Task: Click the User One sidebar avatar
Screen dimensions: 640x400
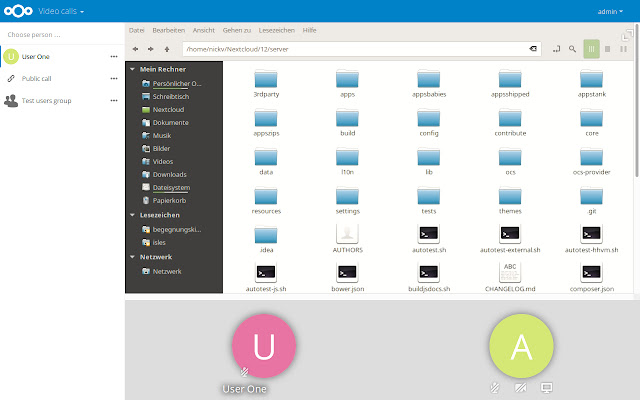Action: tap(11, 57)
